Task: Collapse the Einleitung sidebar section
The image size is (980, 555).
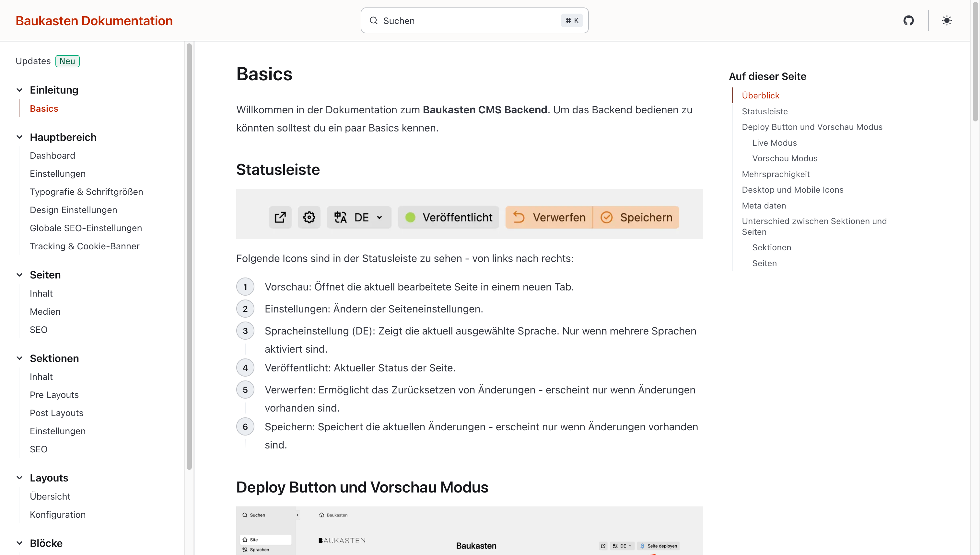Action: pos(19,90)
